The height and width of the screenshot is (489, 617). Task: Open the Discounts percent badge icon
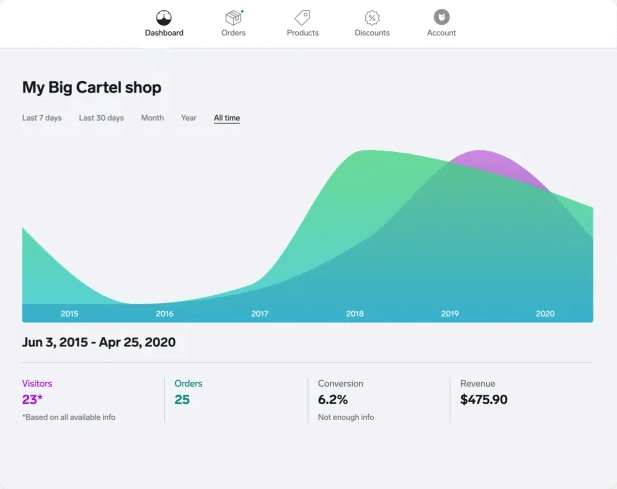click(372, 17)
